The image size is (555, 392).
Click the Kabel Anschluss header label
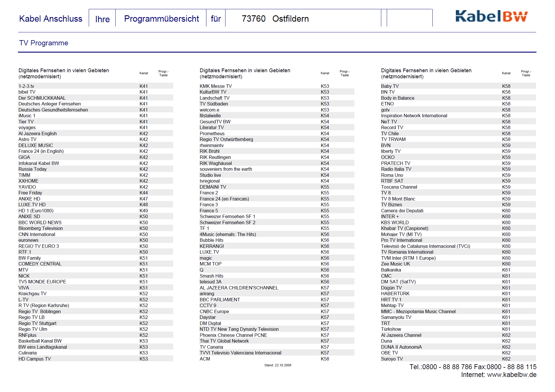click(51, 19)
